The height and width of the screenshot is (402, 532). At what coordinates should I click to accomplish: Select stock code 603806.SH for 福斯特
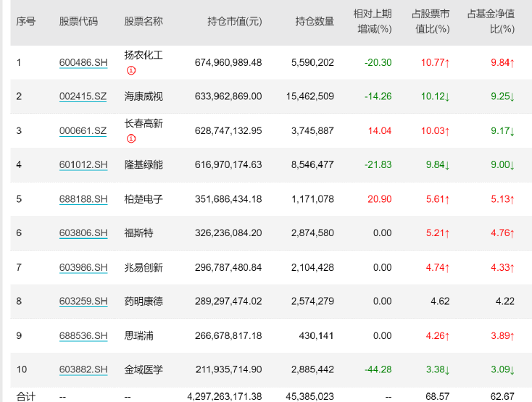(83, 233)
